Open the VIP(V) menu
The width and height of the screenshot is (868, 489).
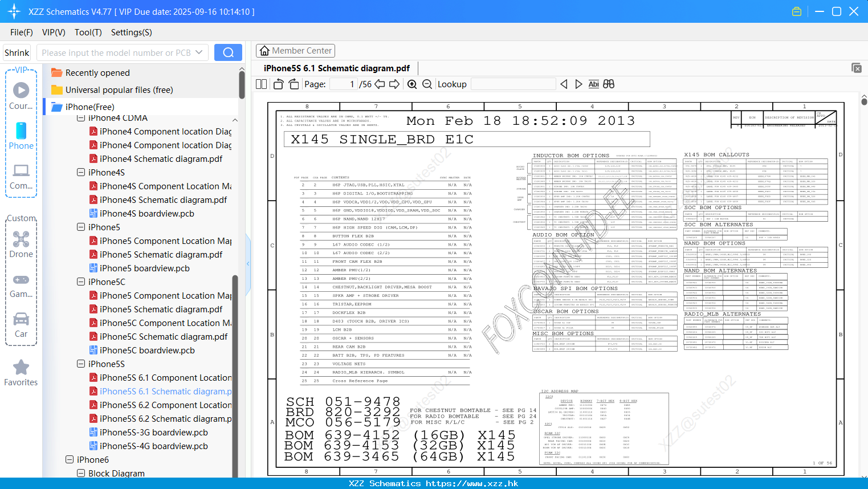tap(54, 32)
